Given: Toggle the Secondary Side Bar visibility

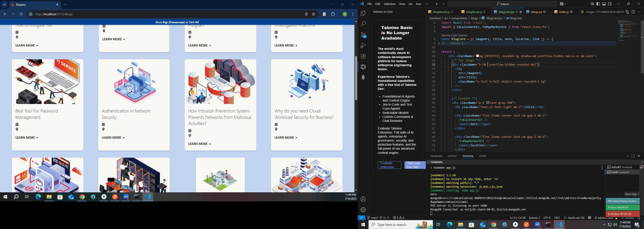Looking at the screenshot, I should [610, 4].
